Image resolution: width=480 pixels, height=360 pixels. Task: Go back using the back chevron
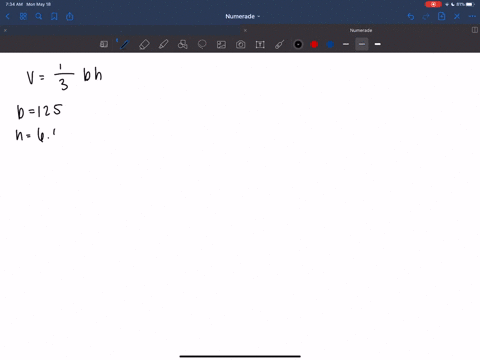[8, 16]
